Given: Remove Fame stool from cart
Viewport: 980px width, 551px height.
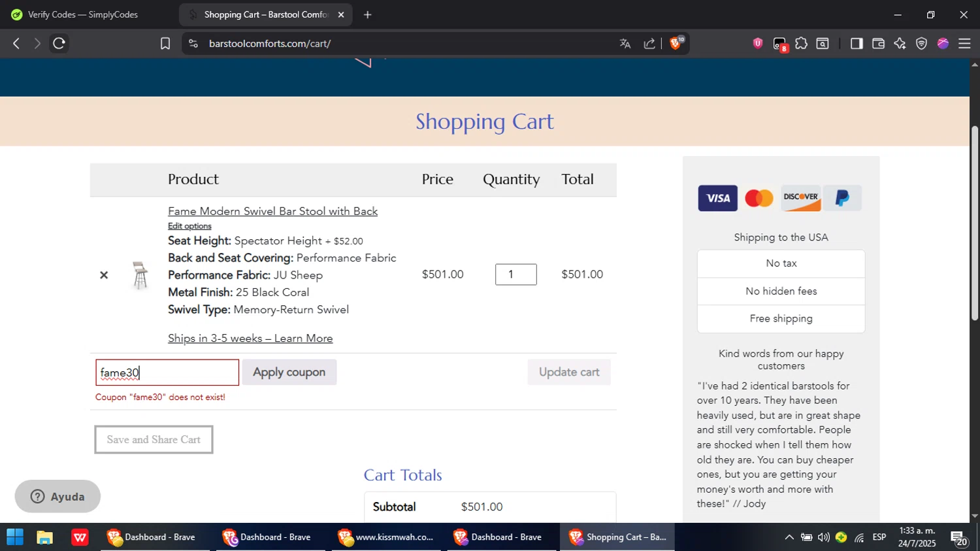Looking at the screenshot, I should click(104, 275).
